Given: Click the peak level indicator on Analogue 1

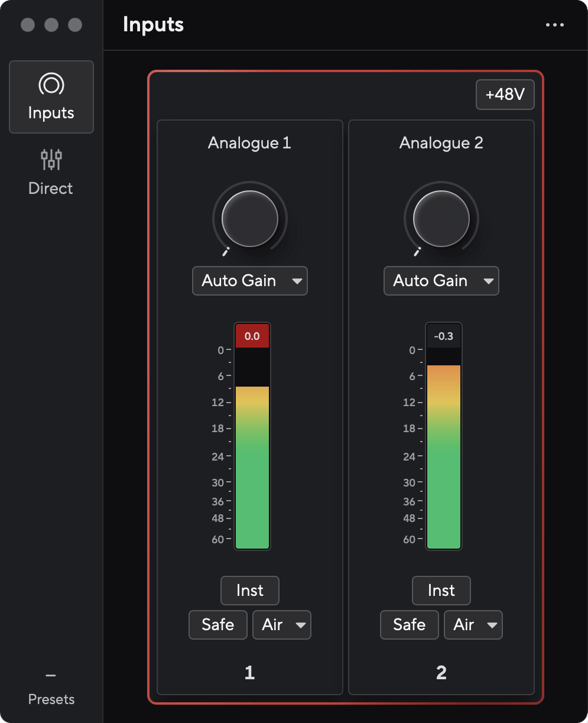Looking at the screenshot, I should (252, 335).
